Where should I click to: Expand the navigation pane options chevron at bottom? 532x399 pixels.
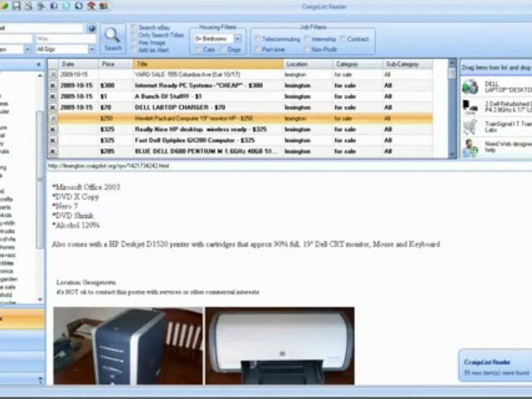click(40, 380)
